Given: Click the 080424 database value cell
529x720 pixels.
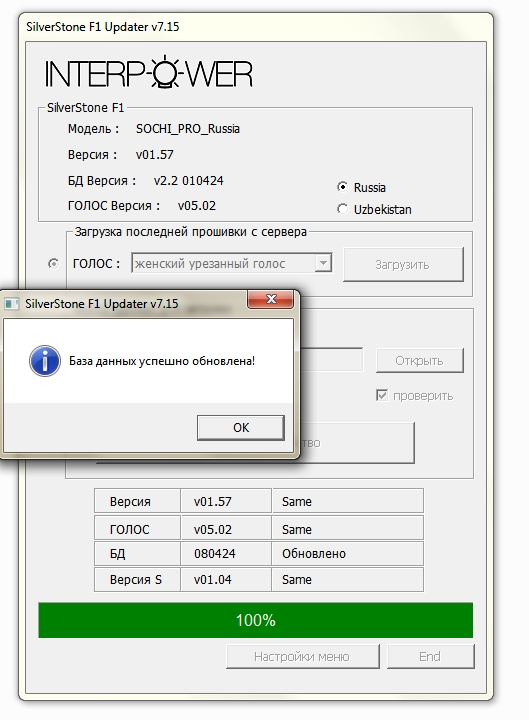Looking at the screenshot, I should point(226,553).
